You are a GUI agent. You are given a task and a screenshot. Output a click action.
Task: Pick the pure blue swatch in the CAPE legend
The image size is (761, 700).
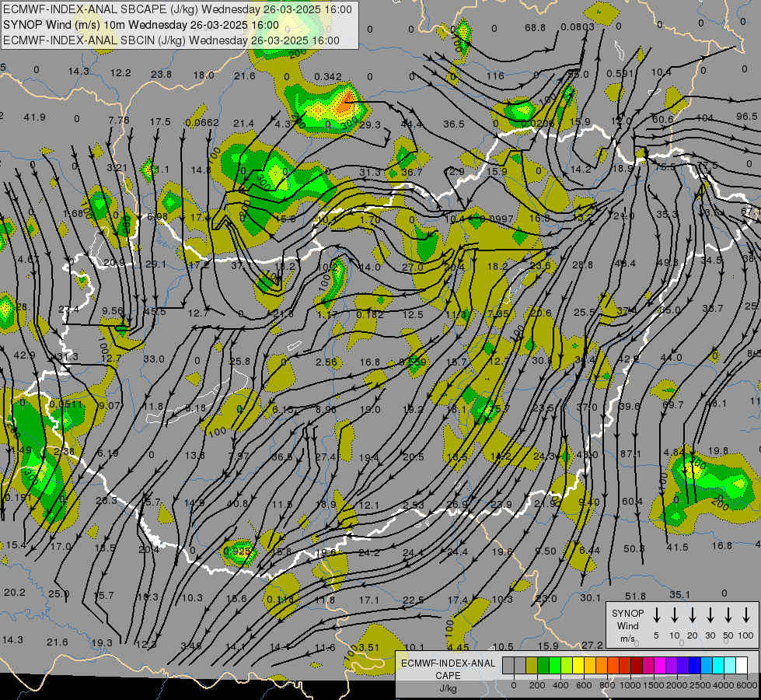(x=695, y=665)
